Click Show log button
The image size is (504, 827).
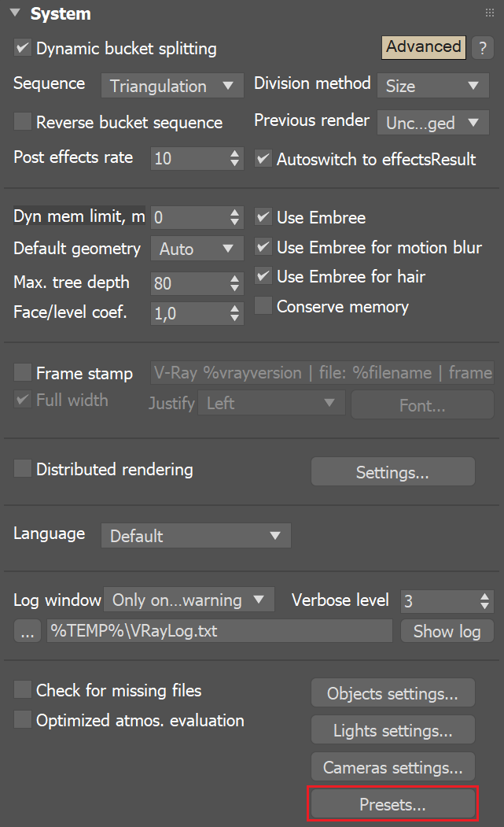coord(447,631)
